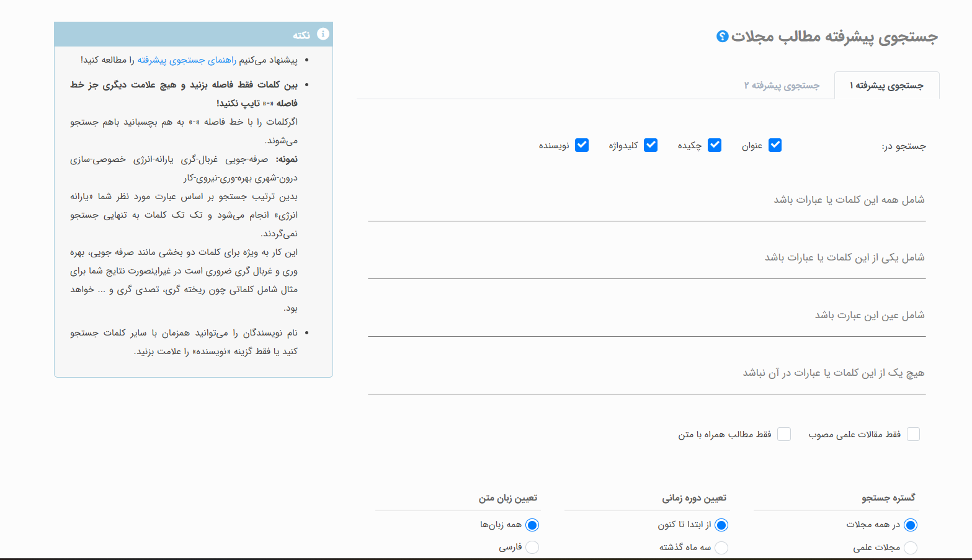Enable the فقط مقالات علمی مصوب checkbox
The width and height of the screenshot is (972, 560).
(x=913, y=434)
